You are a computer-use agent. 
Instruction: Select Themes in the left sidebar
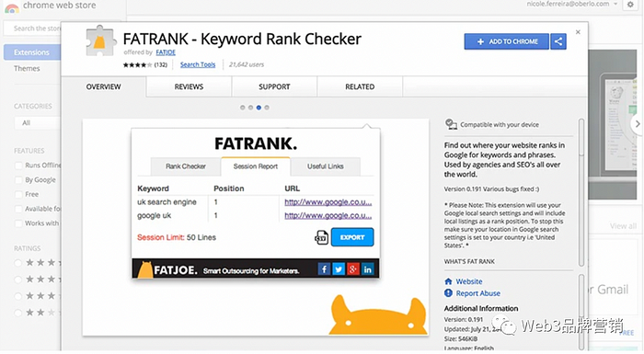(27, 69)
